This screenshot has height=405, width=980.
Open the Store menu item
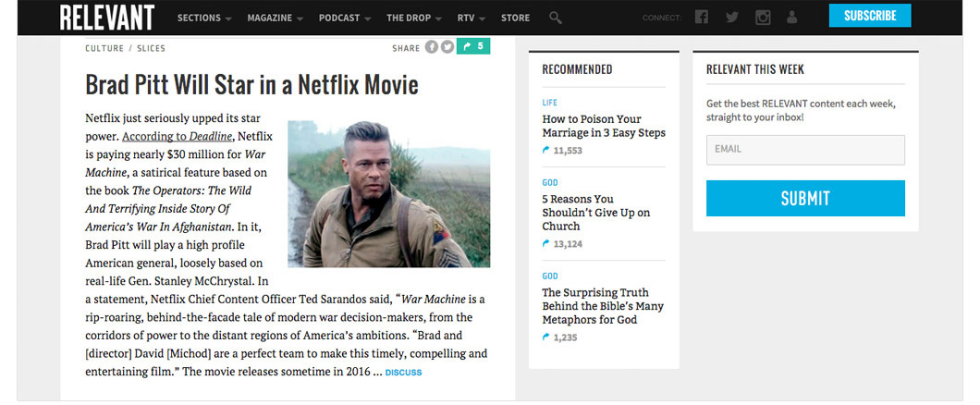pyautogui.click(x=515, y=18)
